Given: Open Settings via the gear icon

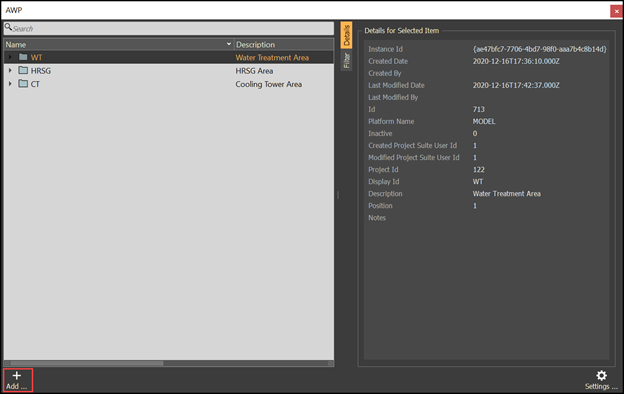Looking at the screenshot, I should point(601,375).
